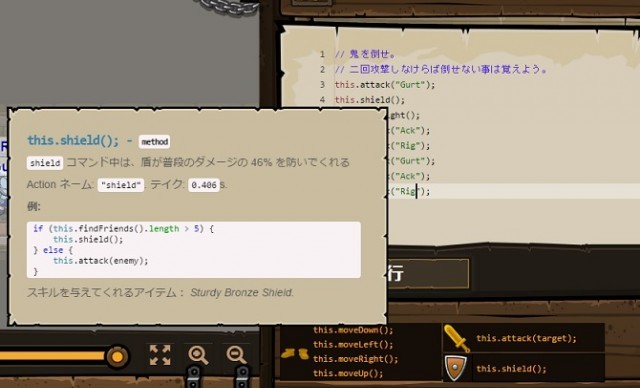Zoom in with the plus magnifier icon
640x388 pixels.
coord(198,355)
